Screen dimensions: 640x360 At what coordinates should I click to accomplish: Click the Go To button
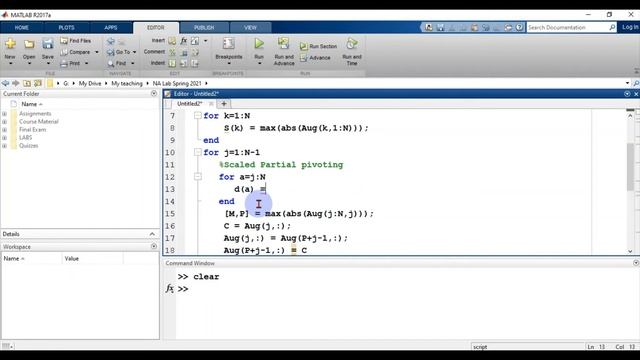click(x=118, y=52)
